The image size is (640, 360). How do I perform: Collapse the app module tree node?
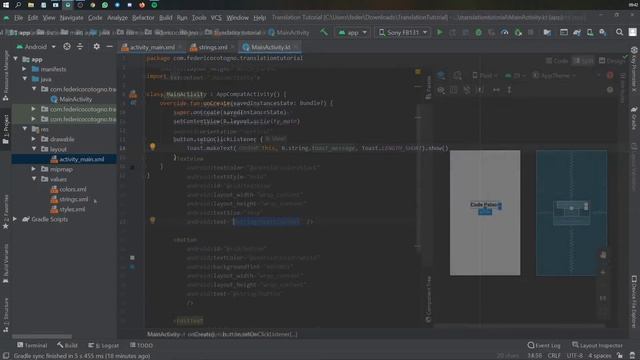(x=16, y=59)
